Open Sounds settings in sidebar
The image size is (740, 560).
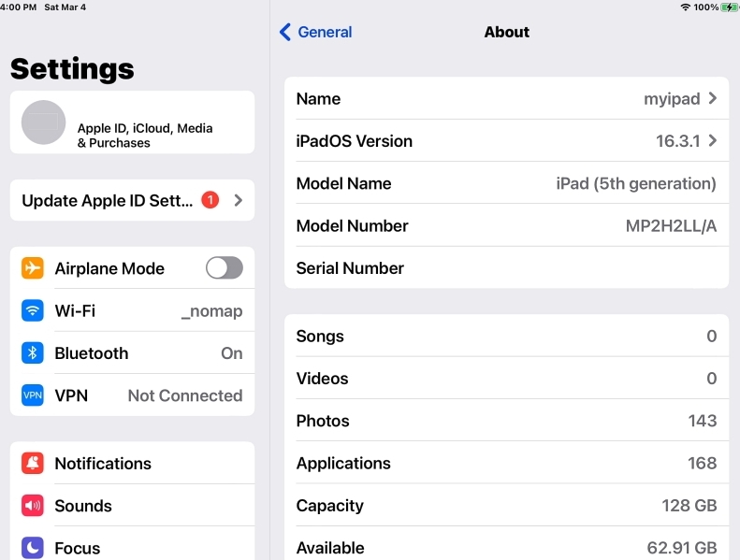tap(132, 506)
